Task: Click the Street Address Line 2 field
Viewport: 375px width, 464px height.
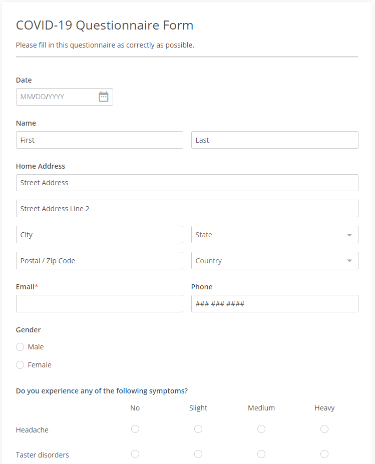Action: [187, 209]
